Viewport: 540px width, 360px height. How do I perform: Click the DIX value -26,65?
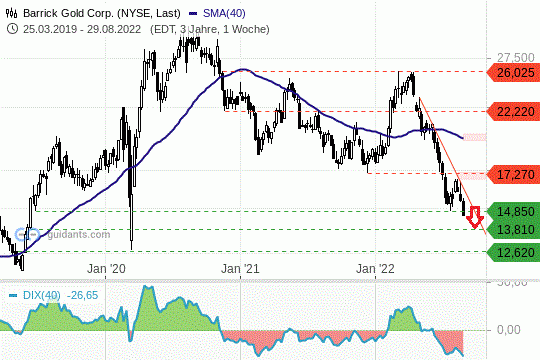(x=82, y=295)
